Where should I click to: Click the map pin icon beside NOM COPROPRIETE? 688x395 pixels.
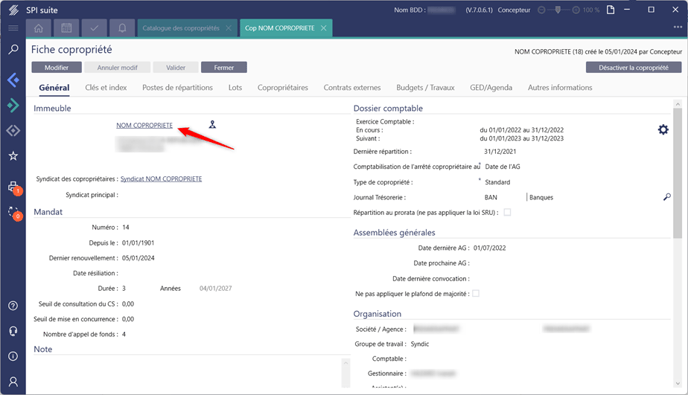pos(212,125)
